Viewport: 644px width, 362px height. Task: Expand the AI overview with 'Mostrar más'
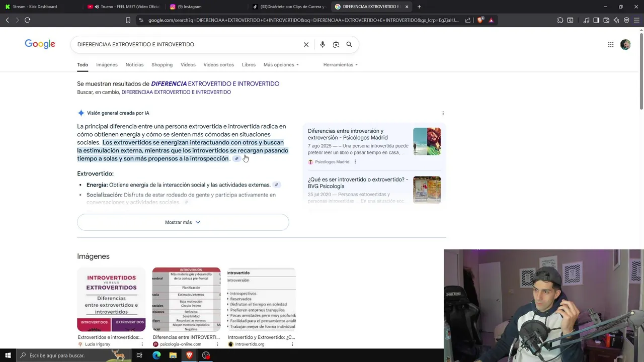click(x=183, y=222)
